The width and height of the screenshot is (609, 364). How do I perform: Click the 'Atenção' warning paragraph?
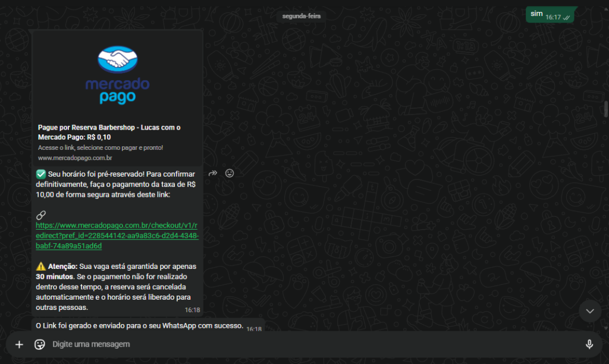117,287
